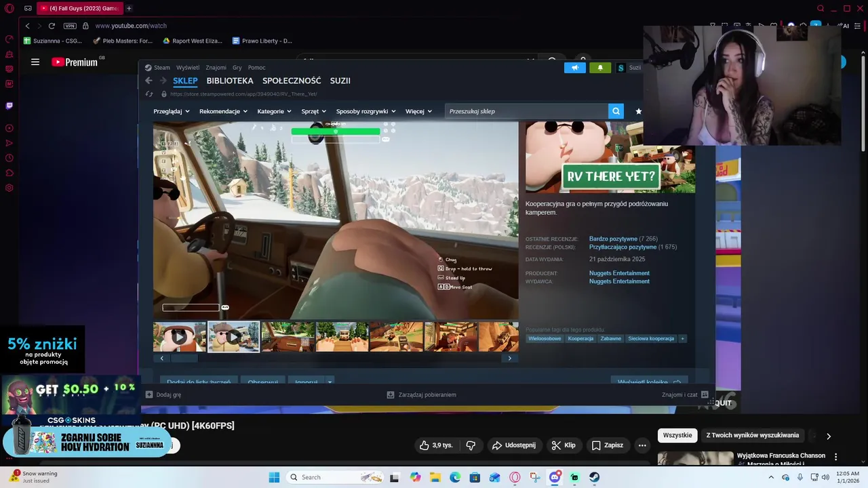
Task: Reload the page in Opera browser
Action: [52, 26]
